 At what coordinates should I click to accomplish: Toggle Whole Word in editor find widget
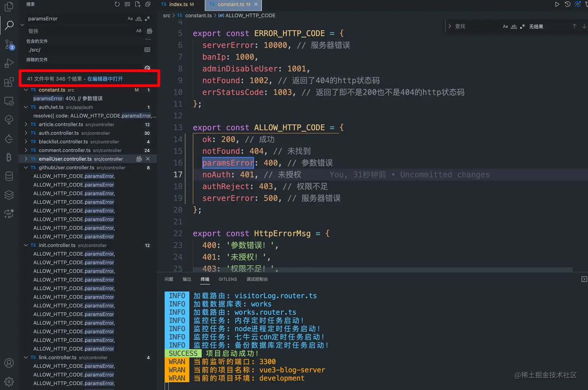point(514,26)
